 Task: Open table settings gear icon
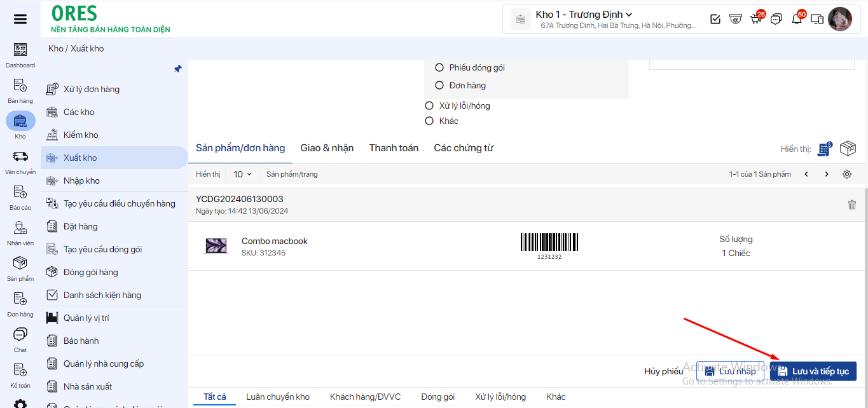847,174
